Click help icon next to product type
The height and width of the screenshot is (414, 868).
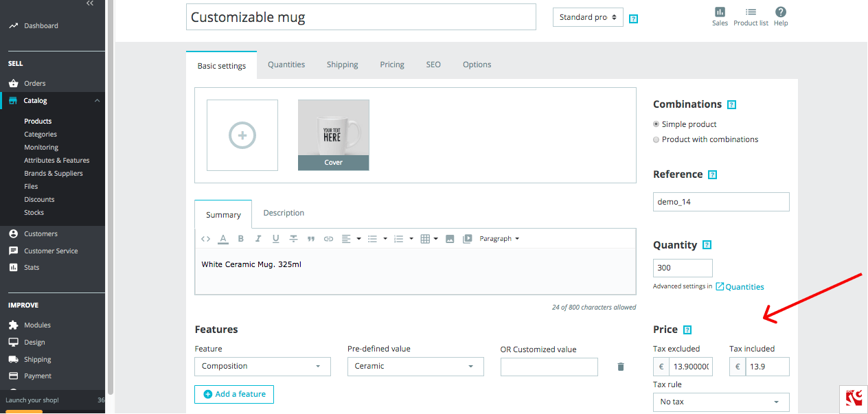633,19
